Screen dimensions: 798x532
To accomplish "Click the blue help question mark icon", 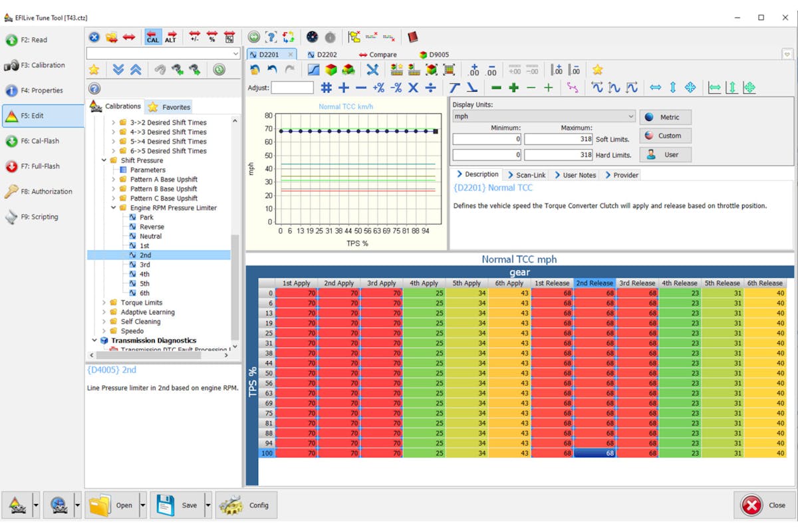I will point(94,88).
